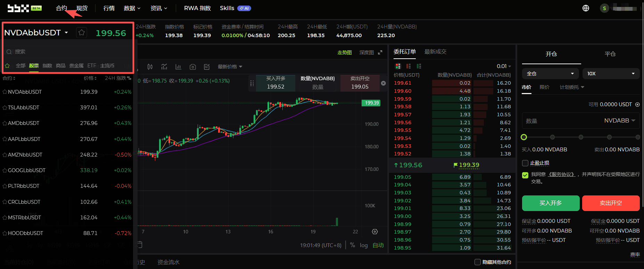Click the order quantity percentage slider handle

point(524,137)
